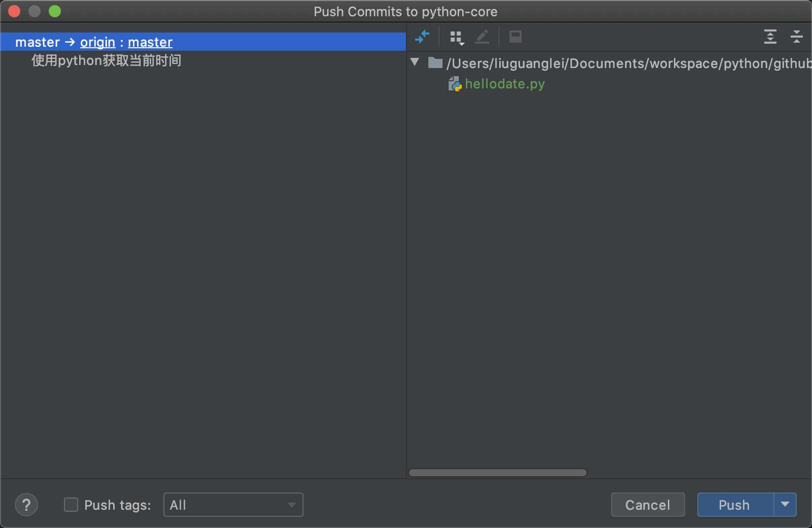Toggle the commit details preview icon
The height and width of the screenshot is (528, 812).
pos(516,37)
